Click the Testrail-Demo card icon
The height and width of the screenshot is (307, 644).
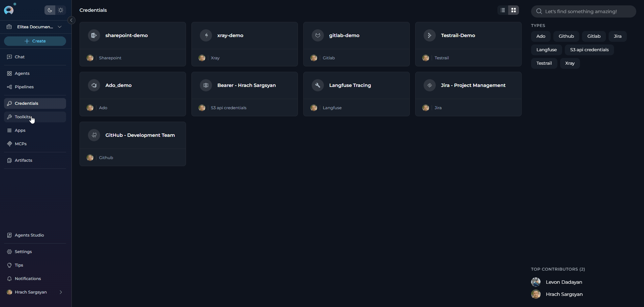pos(430,35)
